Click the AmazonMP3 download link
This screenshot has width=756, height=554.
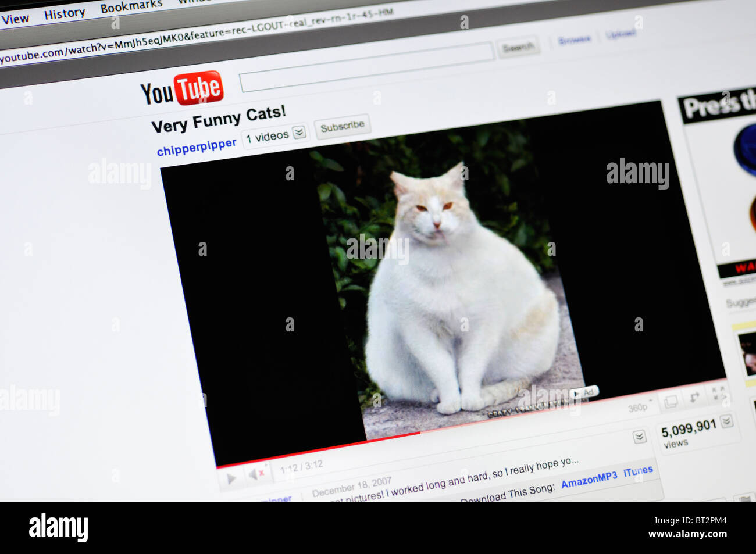(589, 480)
